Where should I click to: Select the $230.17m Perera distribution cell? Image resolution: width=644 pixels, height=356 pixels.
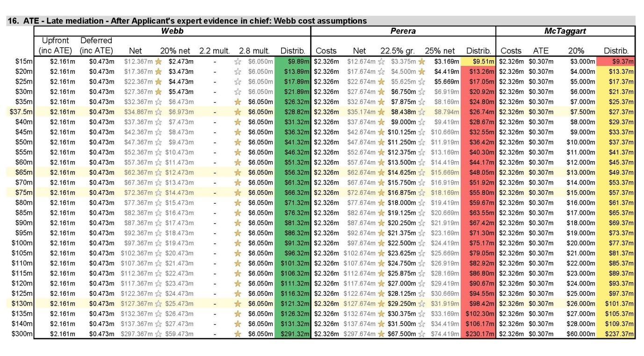[x=478, y=334]
